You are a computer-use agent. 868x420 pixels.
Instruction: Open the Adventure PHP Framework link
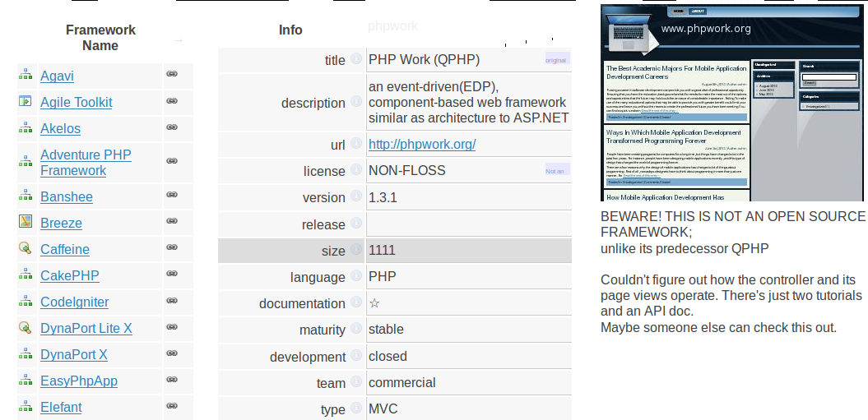pos(86,162)
